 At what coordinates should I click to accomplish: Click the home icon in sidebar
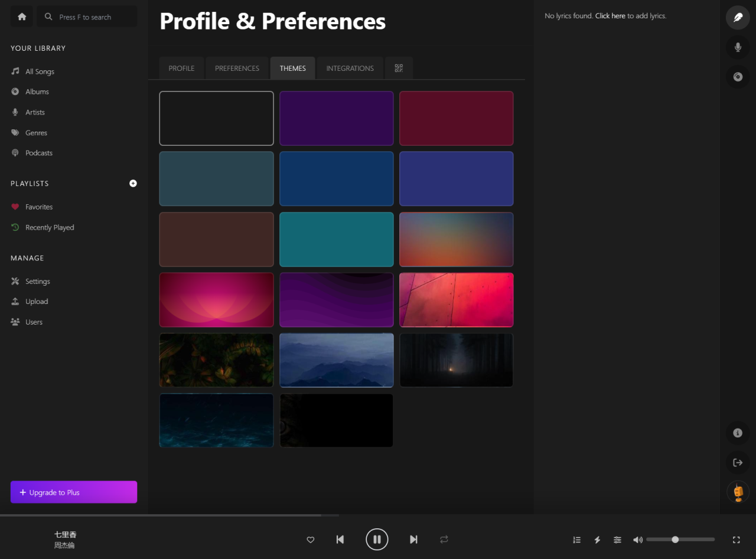click(x=22, y=17)
